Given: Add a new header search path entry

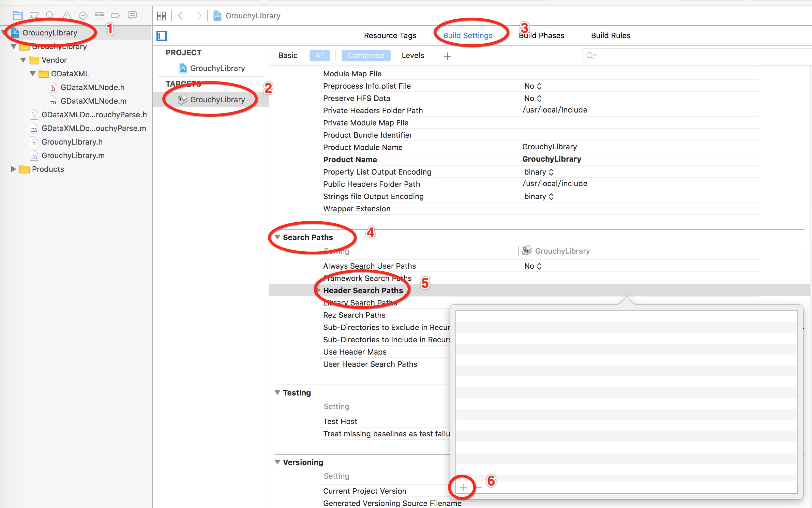Looking at the screenshot, I should click(x=463, y=488).
